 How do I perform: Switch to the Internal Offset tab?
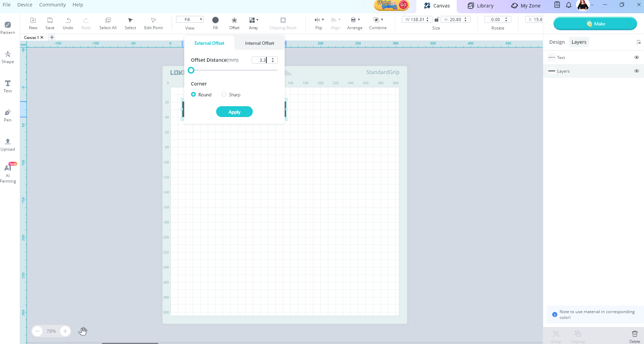point(259,43)
